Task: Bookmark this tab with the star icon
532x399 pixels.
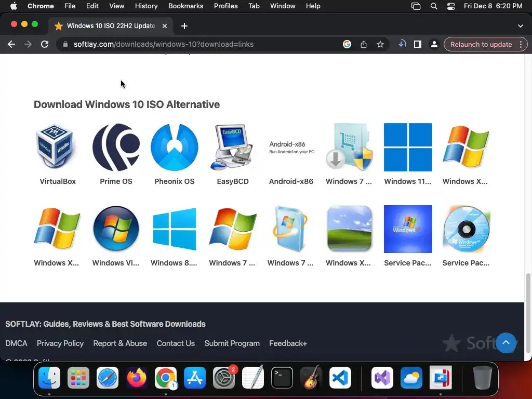Action: [x=380, y=44]
